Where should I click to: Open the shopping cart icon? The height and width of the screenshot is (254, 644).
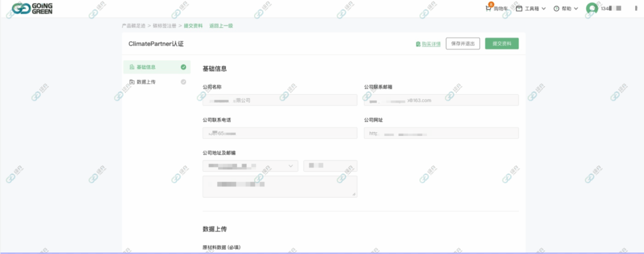488,8
